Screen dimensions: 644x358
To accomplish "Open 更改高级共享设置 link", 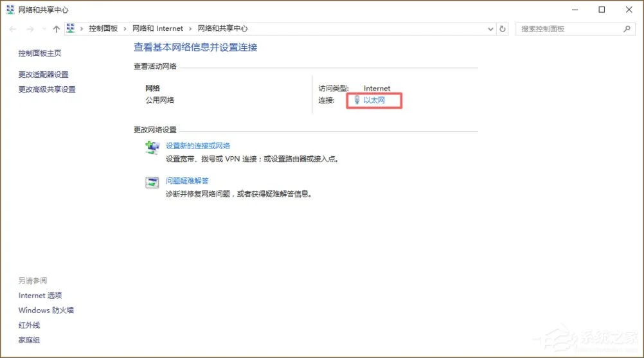I will pos(47,89).
